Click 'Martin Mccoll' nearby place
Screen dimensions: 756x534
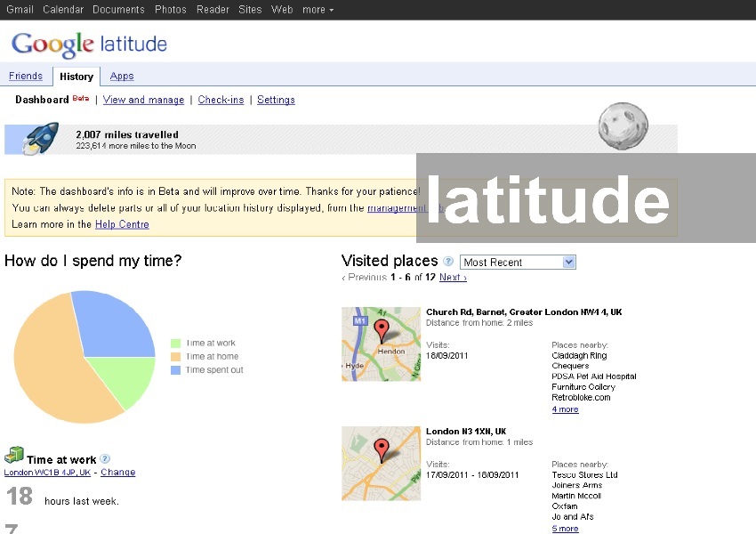[576, 496]
